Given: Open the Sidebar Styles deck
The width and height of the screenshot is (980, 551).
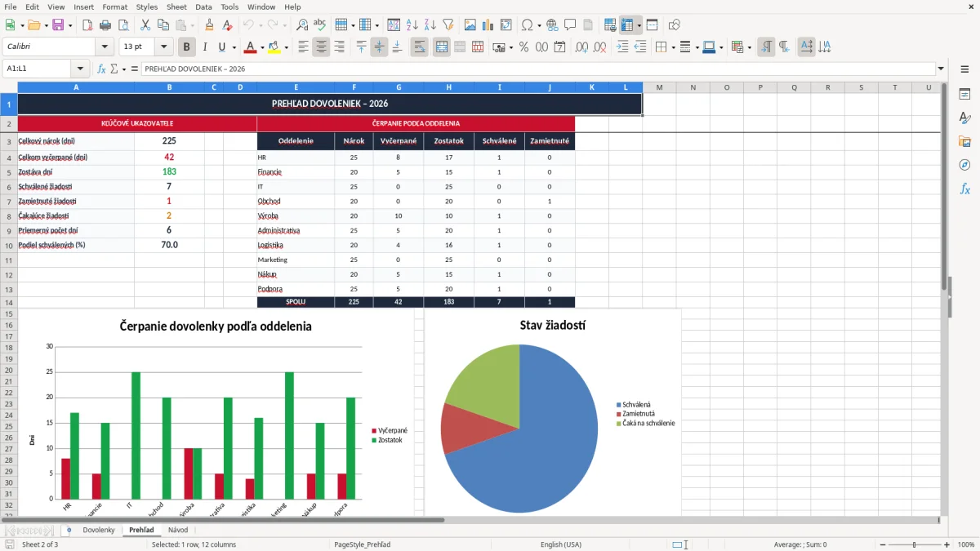Looking at the screenshot, I should 964,118.
